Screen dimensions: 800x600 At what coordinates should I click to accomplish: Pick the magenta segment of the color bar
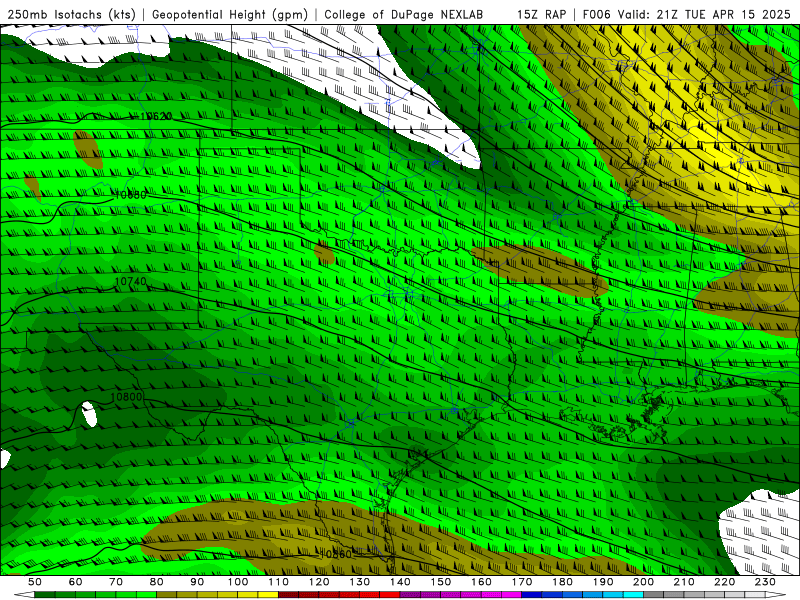click(x=511, y=595)
